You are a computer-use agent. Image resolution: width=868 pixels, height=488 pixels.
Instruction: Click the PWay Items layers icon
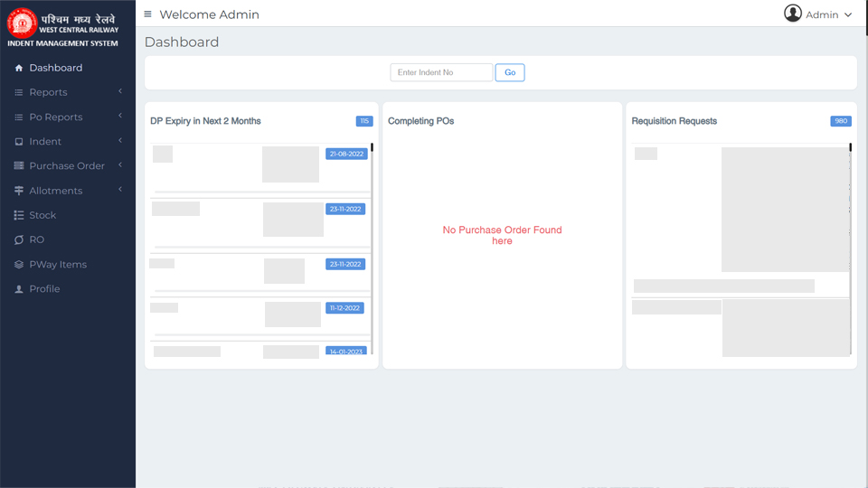tap(19, 265)
